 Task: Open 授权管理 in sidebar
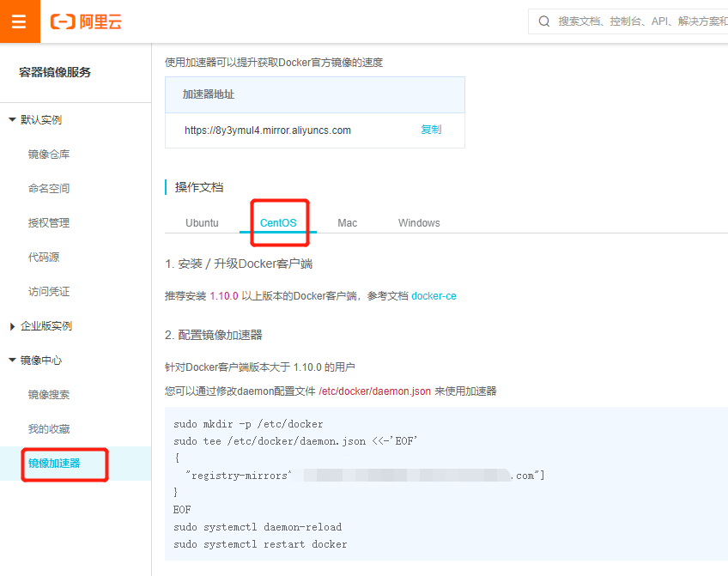(49, 223)
